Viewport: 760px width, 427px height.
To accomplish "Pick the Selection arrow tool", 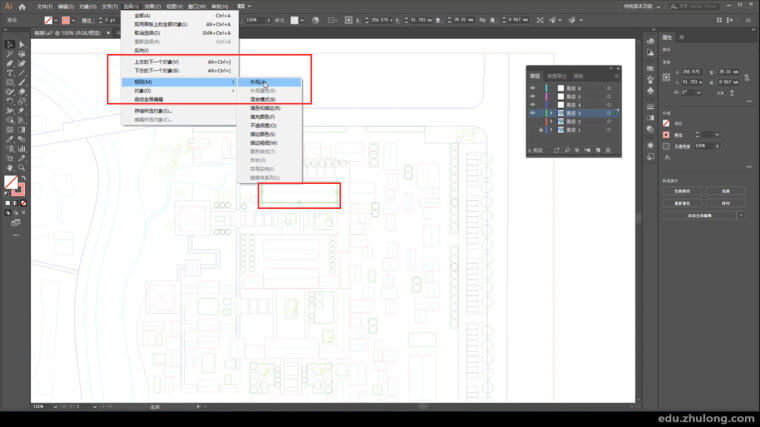I will [x=9, y=45].
